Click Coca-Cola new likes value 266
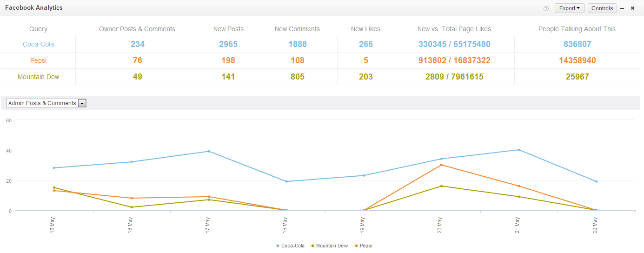The width and height of the screenshot is (644, 253). pyautogui.click(x=365, y=44)
